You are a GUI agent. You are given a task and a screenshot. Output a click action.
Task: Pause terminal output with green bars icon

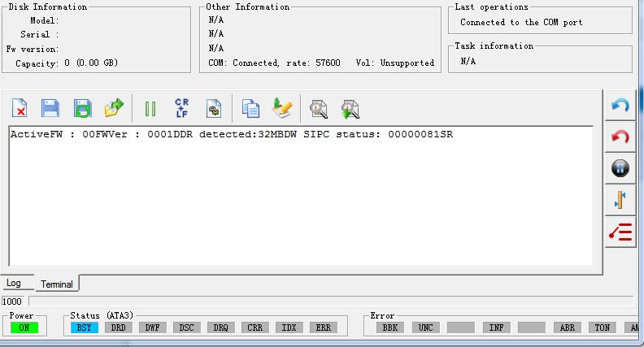150,109
